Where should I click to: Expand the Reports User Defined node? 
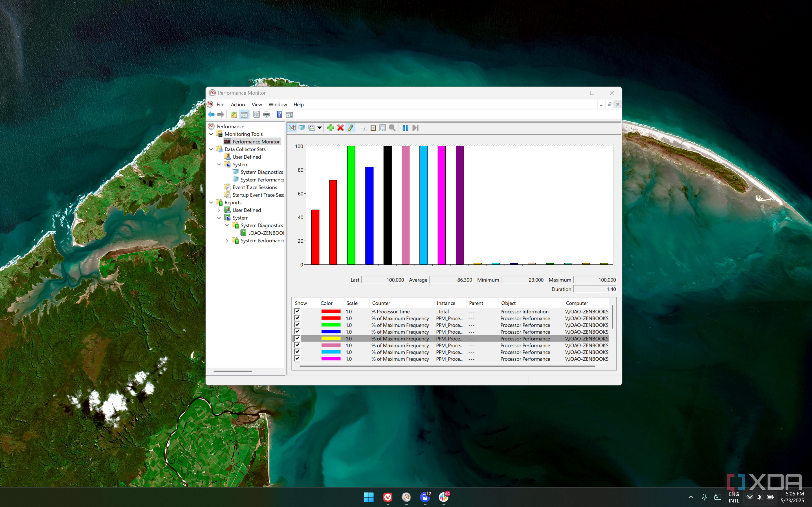[219, 210]
